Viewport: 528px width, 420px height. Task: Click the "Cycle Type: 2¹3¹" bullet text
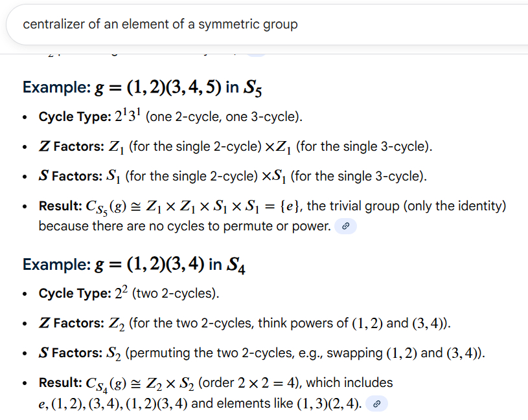click(x=170, y=117)
